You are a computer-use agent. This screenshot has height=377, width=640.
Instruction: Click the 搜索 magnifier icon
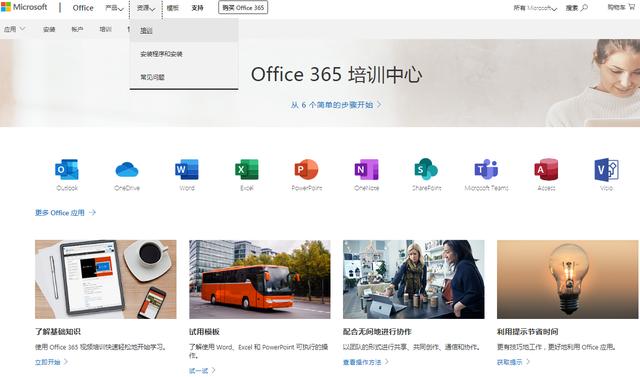pos(584,8)
